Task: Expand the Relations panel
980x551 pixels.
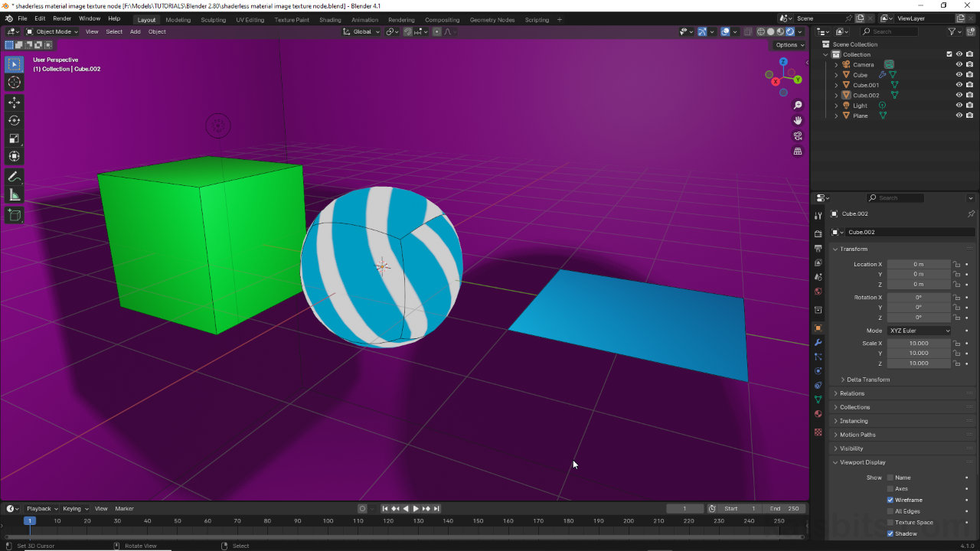Action: 852,393
